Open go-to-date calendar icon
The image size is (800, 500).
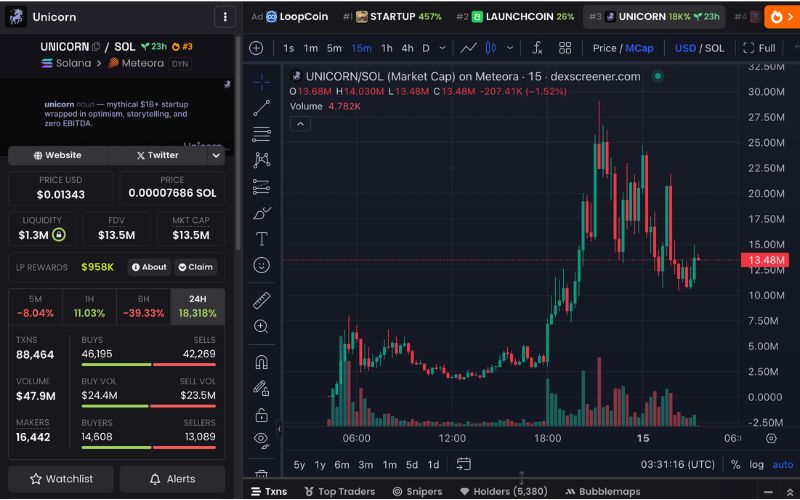(x=463, y=464)
